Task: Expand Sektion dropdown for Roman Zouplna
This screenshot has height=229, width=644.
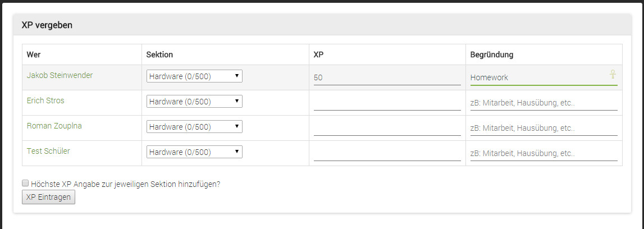Action: [194, 127]
